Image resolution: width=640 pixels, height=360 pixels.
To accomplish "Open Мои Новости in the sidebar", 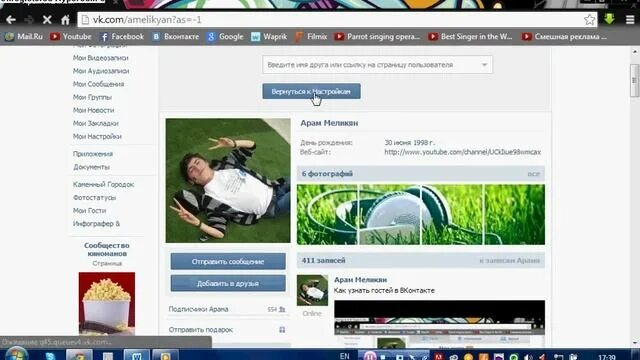I will 93,110.
